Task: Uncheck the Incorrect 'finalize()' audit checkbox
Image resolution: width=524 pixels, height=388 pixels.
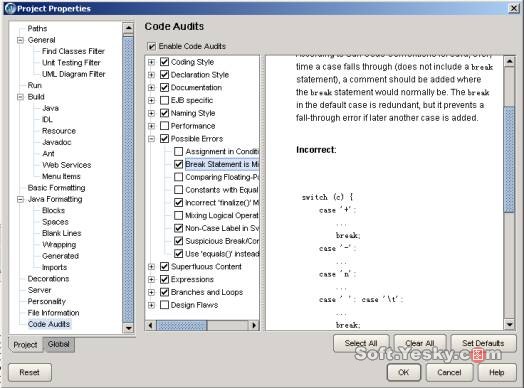Action: pos(179,203)
